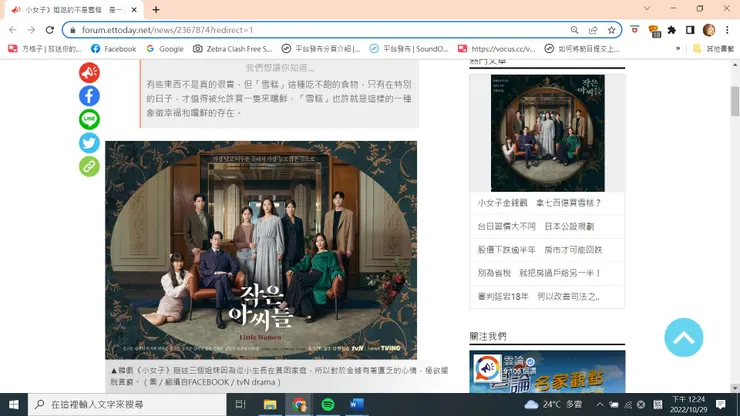Open article 審判延宕18年 何以改善司法之..
Image resolution: width=740 pixels, height=416 pixels.
pos(538,297)
